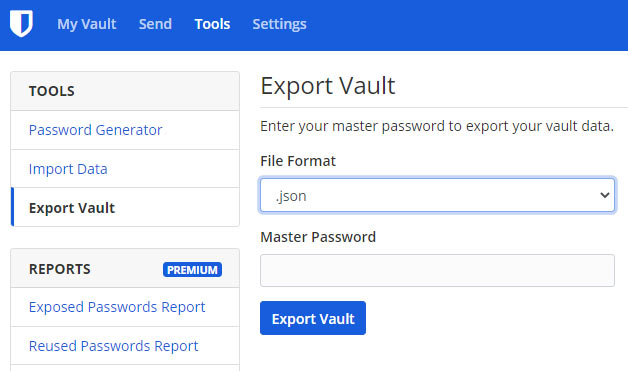Click the 'Export Vault' page heading
The height and width of the screenshot is (371, 628).
click(328, 86)
